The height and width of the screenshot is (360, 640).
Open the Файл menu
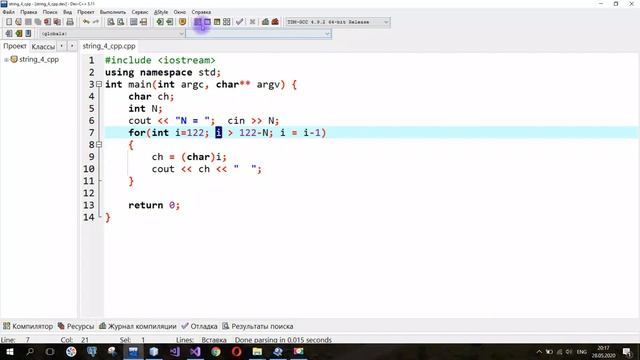tap(8, 12)
